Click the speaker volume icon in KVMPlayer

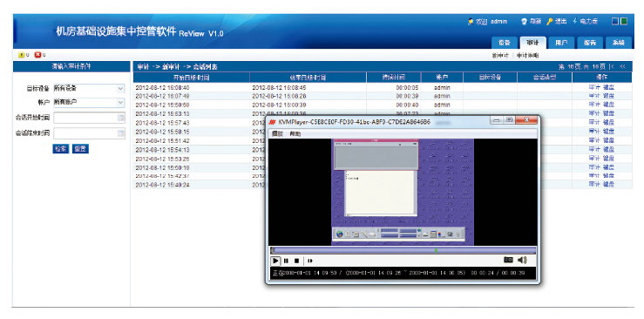(x=522, y=260)
